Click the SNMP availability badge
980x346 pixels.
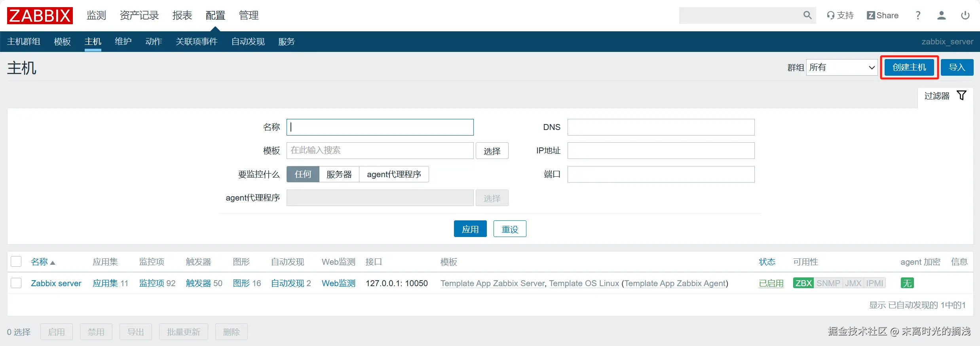(828, 283)
